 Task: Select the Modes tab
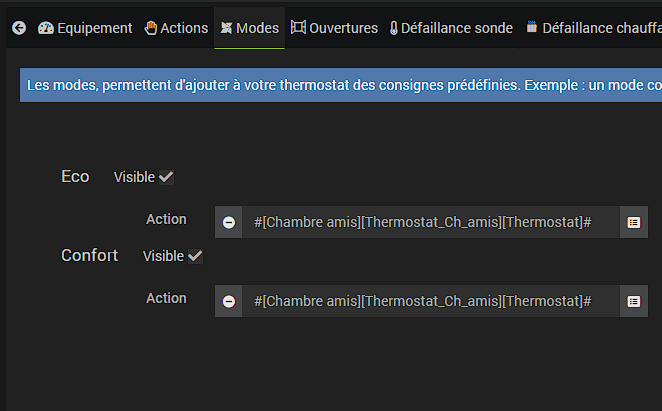point(249,28)
